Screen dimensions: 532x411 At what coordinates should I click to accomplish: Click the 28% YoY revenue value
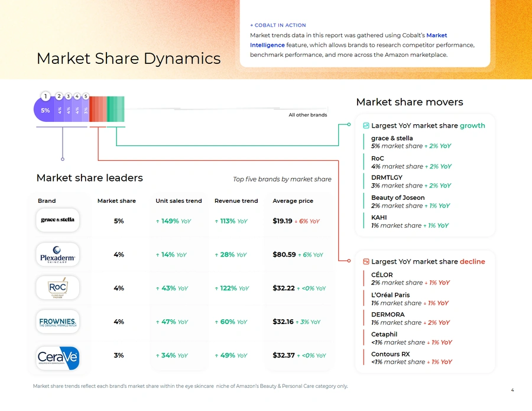pyautogui.click(x=231, y=255)
